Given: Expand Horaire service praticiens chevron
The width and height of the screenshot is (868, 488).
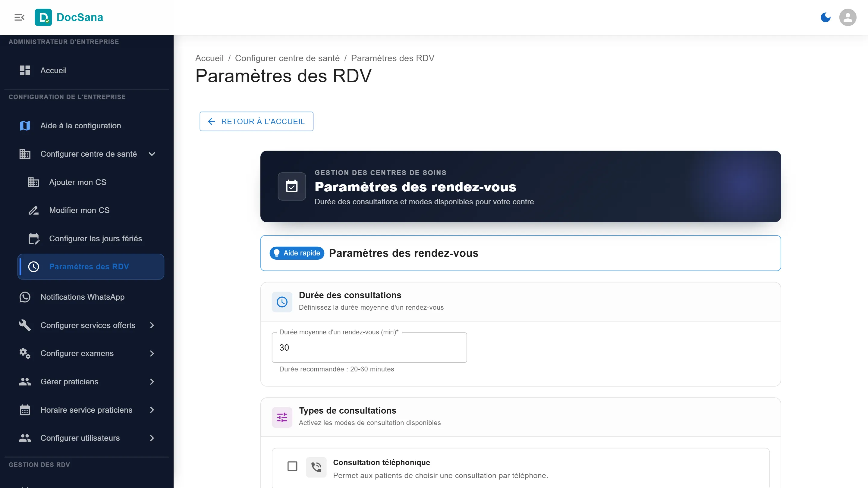Looking at the screenshot, I should [152, 410].
